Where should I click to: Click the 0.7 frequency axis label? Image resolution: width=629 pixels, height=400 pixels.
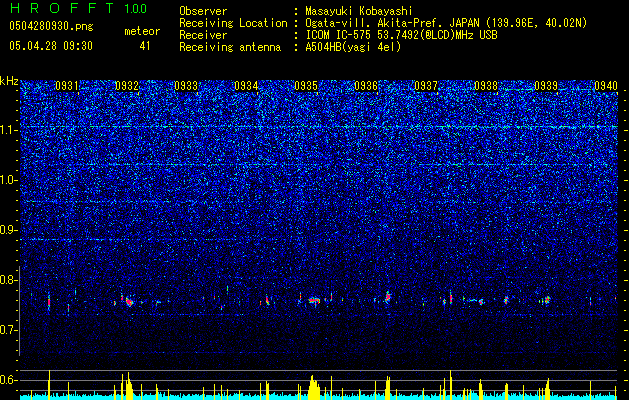pos(9,330)
